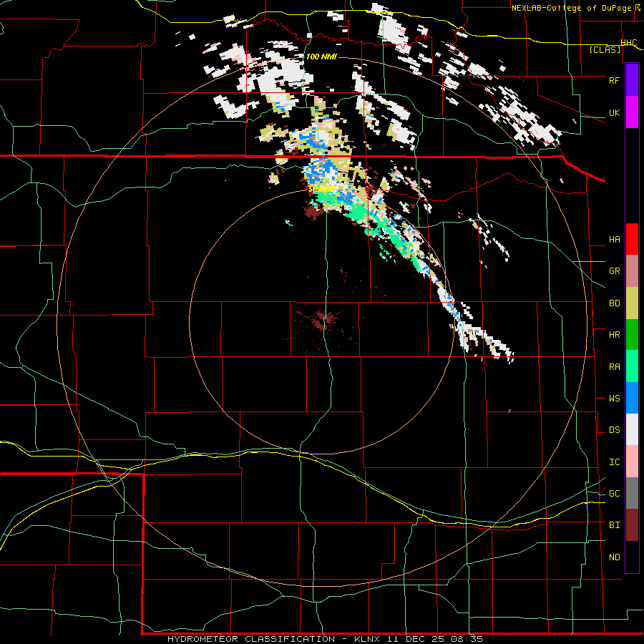644x644 pixels.
Task: Click the BD legend label
Action: coord(614,303)
